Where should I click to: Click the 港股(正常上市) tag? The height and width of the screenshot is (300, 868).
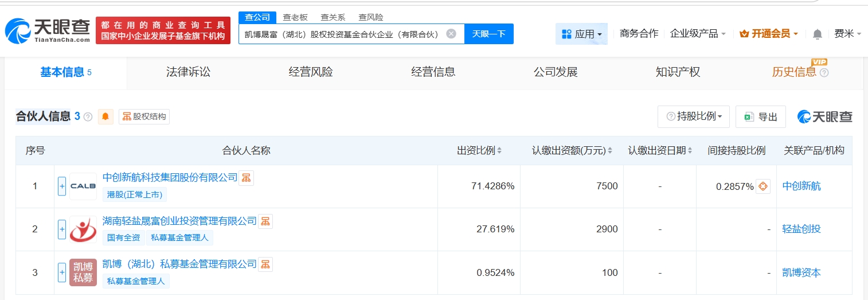(x=135, y=195)
